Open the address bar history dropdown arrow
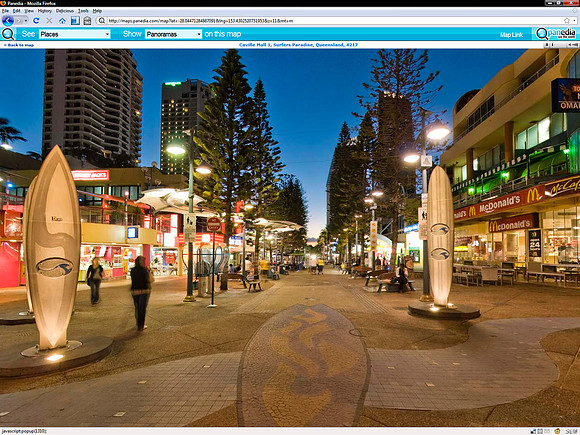This screenshot has height=435, width=580. (x=574, y=21)
